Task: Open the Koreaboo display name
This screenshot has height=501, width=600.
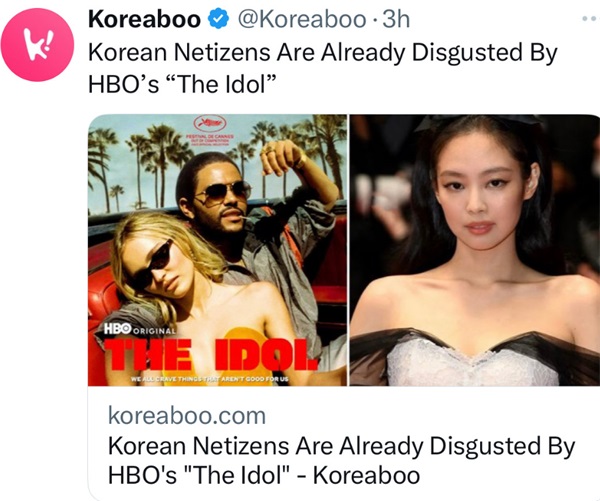Action: tap(144, 19)
